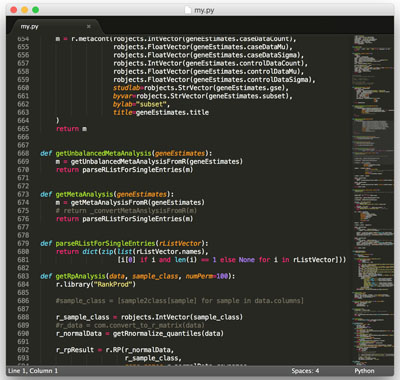Screen dimensions: 400x380
Task: Click line number 673 in gutter
Action: pyautogui.click(x=23, y=194)
